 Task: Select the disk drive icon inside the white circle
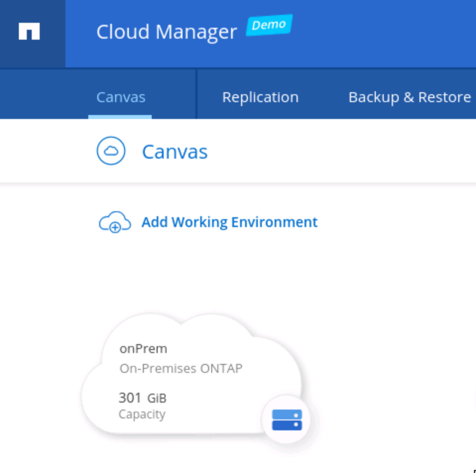pos(287,420)
